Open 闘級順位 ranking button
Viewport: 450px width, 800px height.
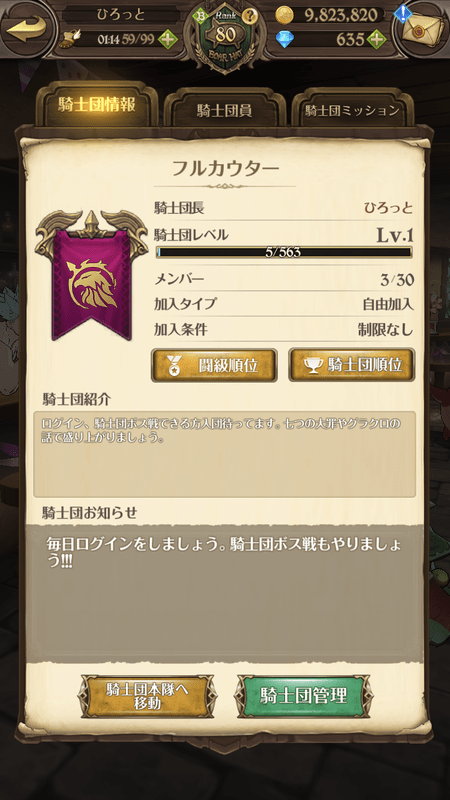coord(214,365)
